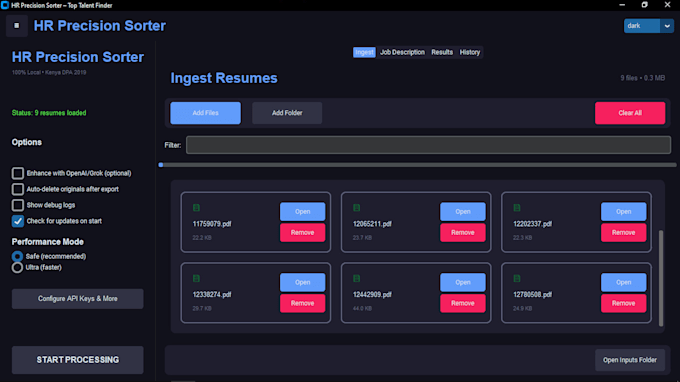Remove 12202337.pdf from the list

pyautogui.click(x=623, y=233)
